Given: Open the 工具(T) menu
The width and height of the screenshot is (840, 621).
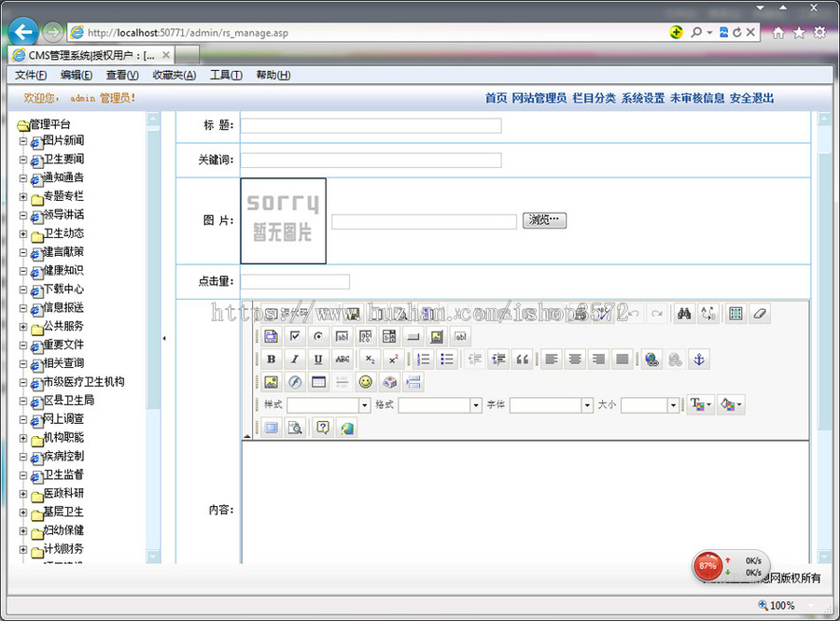Looking at the screenshot, I should point(226,75).
